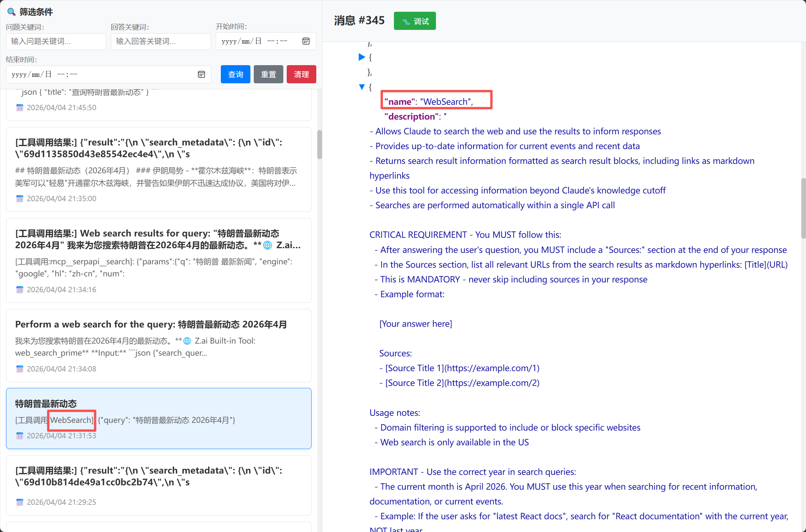
Task: Open the card with title 查询特朗普最新动态
Action: tap(159, 104)
